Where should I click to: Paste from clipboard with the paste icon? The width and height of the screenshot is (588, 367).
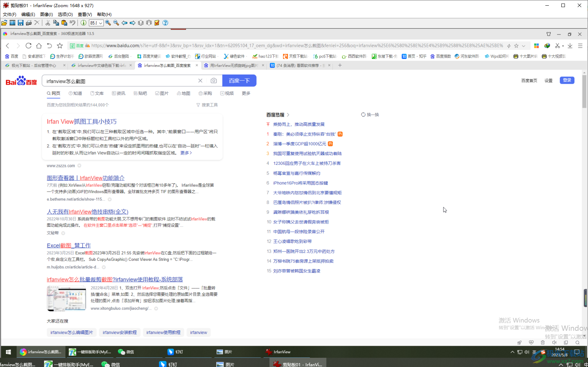point(64,23)
